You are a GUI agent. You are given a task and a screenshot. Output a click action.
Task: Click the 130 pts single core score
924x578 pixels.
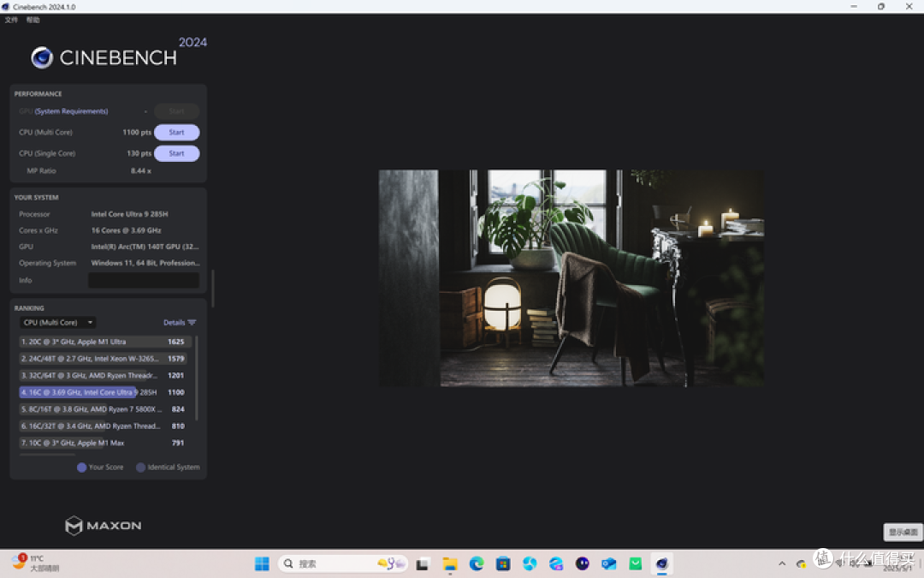[139, 153]
